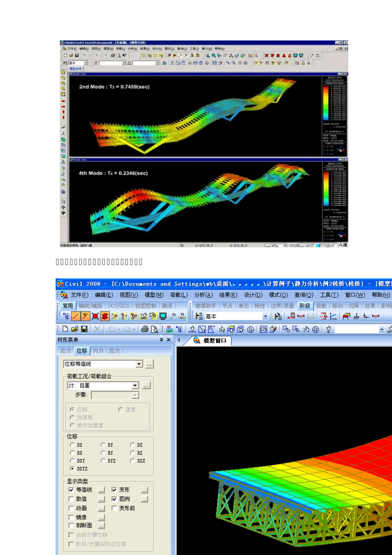The height and width of the screenshot is (555, 392).
Task: Click the Open folder toolbar icon
Action: click(75, 329)
